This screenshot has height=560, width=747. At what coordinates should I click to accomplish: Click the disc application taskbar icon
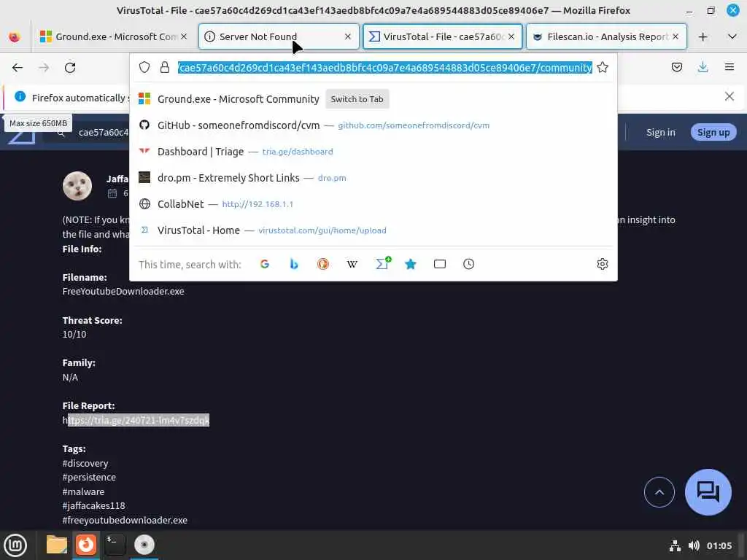(144, 545)
